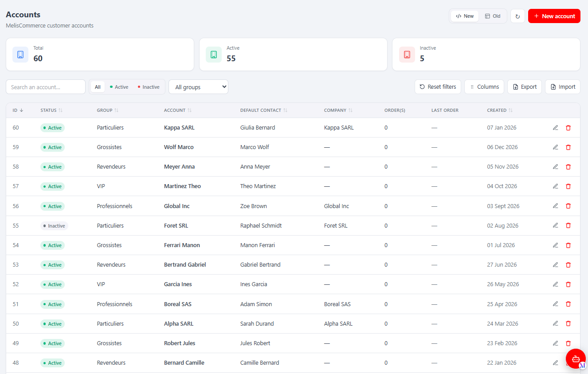Delete the Wolf Marco account
The height and width of the screenshot is (374, 588).
click(568, 147)
